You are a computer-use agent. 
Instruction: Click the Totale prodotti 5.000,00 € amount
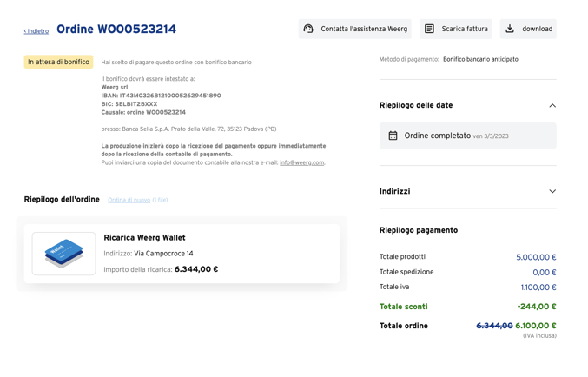pyautogui.click(x=536, y=257)
